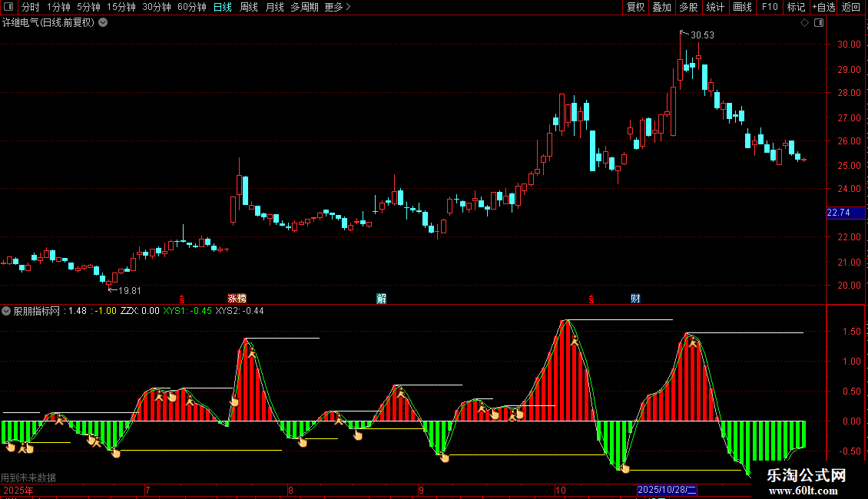Image resolution: width=868 pixels, height=499 pixels.
Task: Click the XYS1: -0.45 indicator value
Action: coord(187,311)
